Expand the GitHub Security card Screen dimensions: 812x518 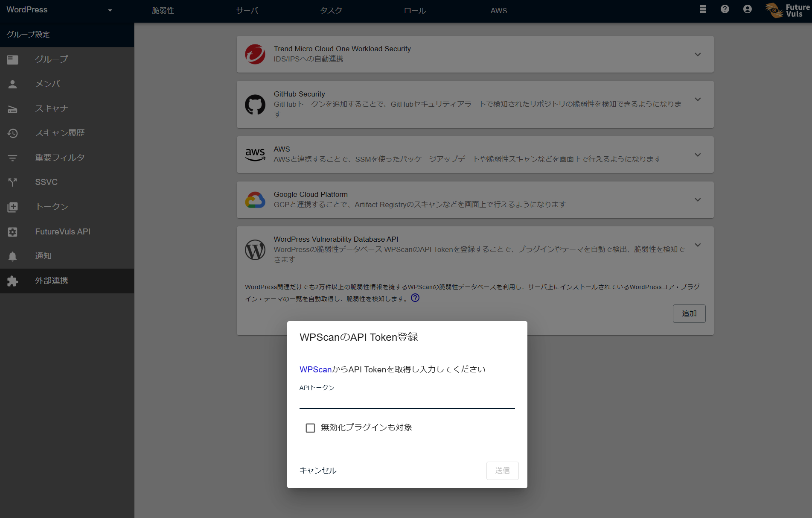pos(697,99)
